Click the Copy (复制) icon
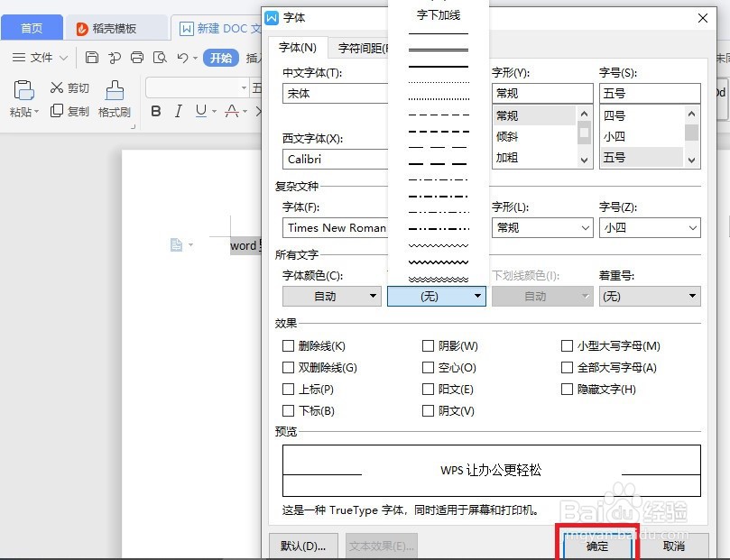 pos(57,111)
